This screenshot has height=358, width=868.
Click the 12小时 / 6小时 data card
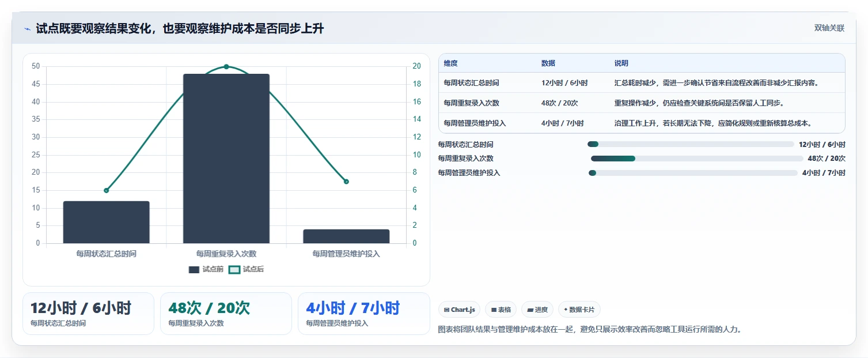point(88,314)
